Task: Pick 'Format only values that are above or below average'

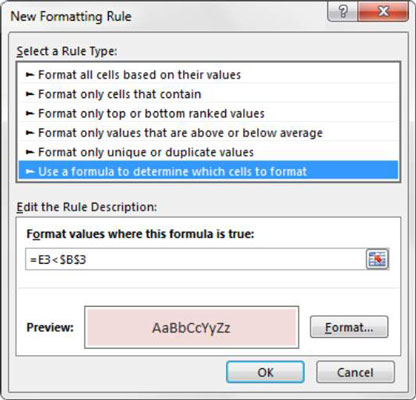Action: [x=208, y=133]
